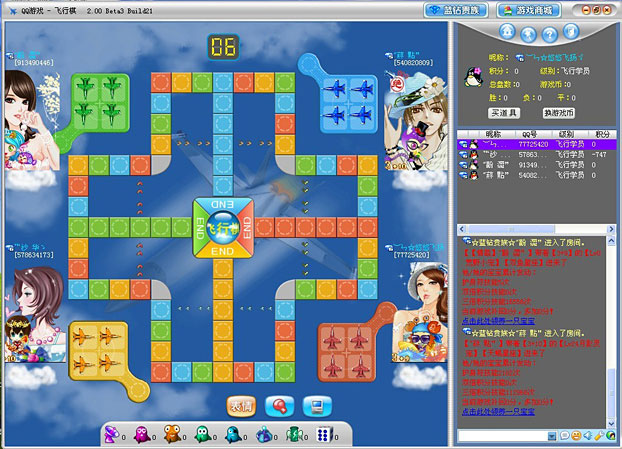
Task: Click the green airplane home base
Action: (98, 98)
